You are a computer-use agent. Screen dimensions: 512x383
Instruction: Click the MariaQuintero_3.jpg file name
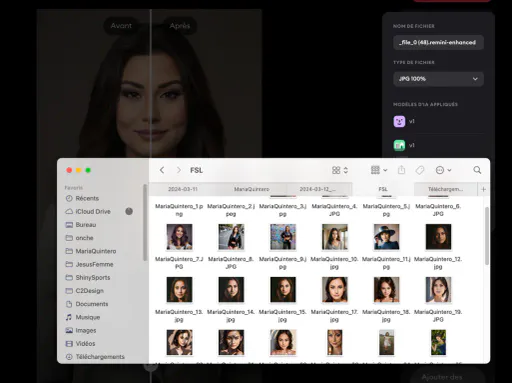pos(283,210)
